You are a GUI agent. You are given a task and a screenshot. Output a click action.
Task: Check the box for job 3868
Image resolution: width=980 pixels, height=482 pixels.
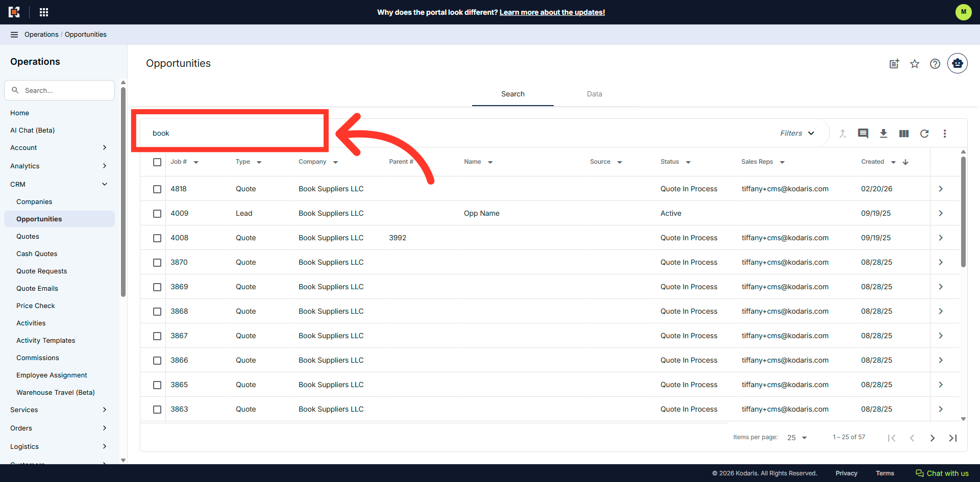(x=157, y=312)
